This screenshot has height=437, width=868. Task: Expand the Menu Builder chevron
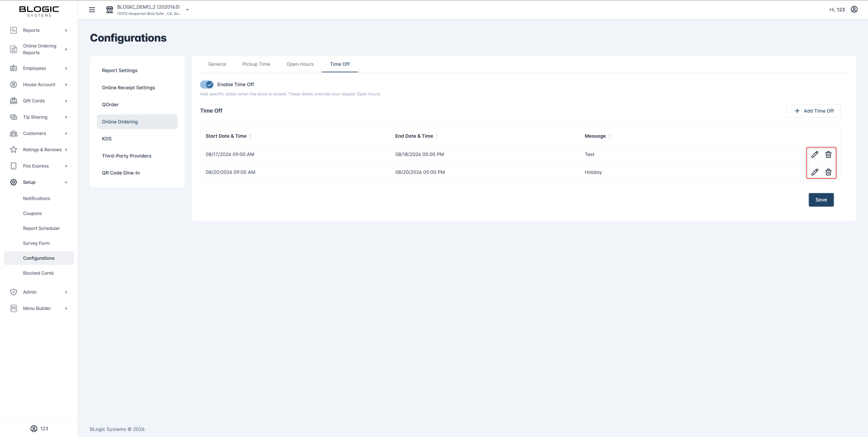[66, 308]
